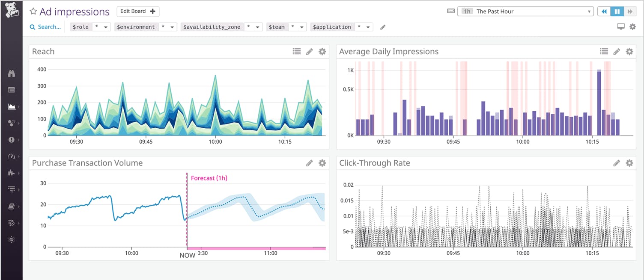Toggle TV mode monitor icon
The width and height of the screenshot is (644, 280).
coord(621,27)
